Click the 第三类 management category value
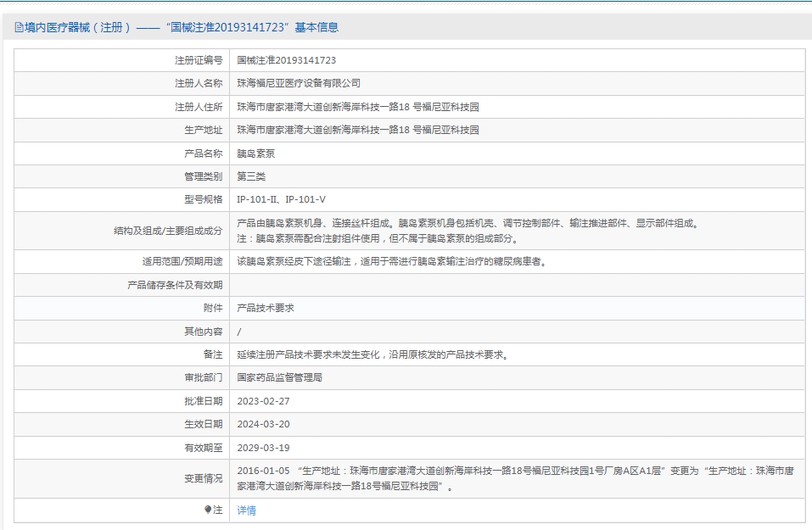Screen dimensions: 812x530 251,176
